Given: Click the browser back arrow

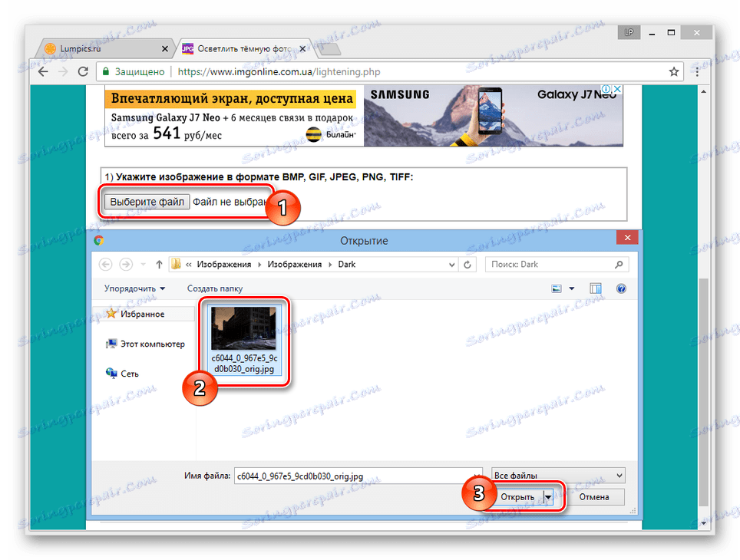Looking at the screenshot, I should [43, 71].
